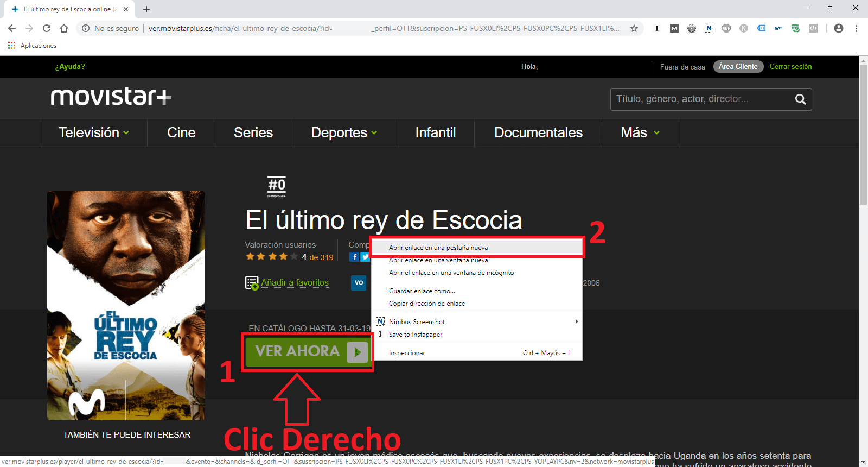Open the Infantil section
The width and height of the screenshot is (868, 467).
pyautogui.click(x=435, y=132)
